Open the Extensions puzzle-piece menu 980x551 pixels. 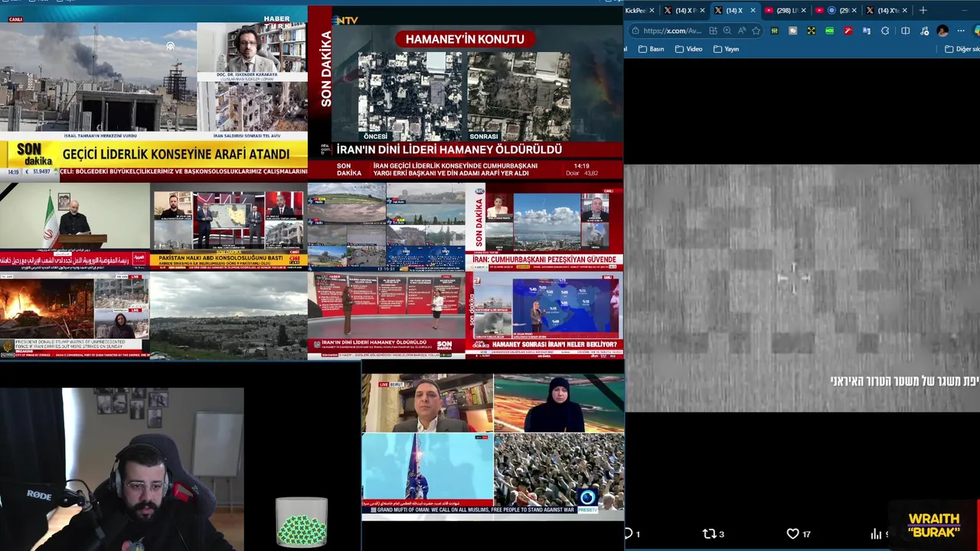coord(885,31)
